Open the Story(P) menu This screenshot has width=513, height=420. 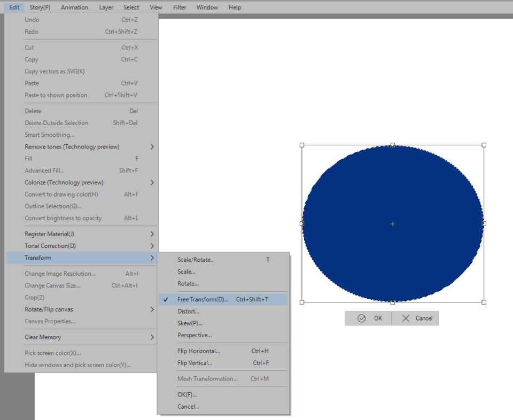40,7
